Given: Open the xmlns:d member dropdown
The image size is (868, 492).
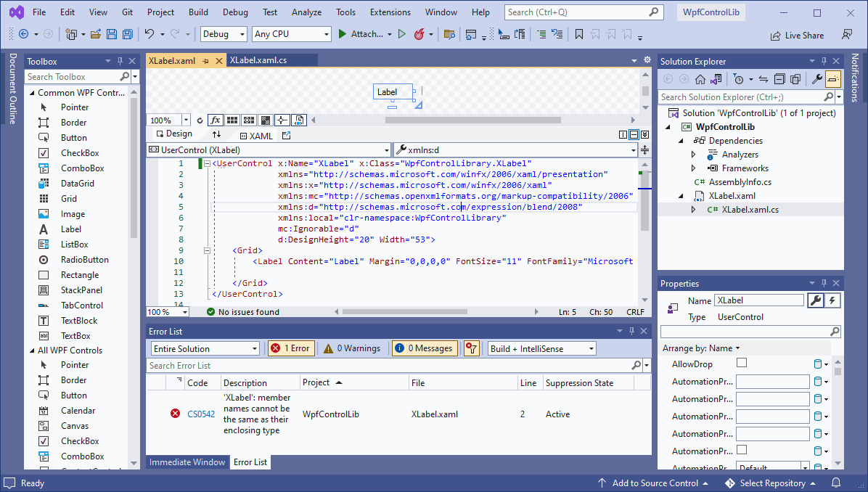Looking at the screenshot, I should [x=516, y=150].
